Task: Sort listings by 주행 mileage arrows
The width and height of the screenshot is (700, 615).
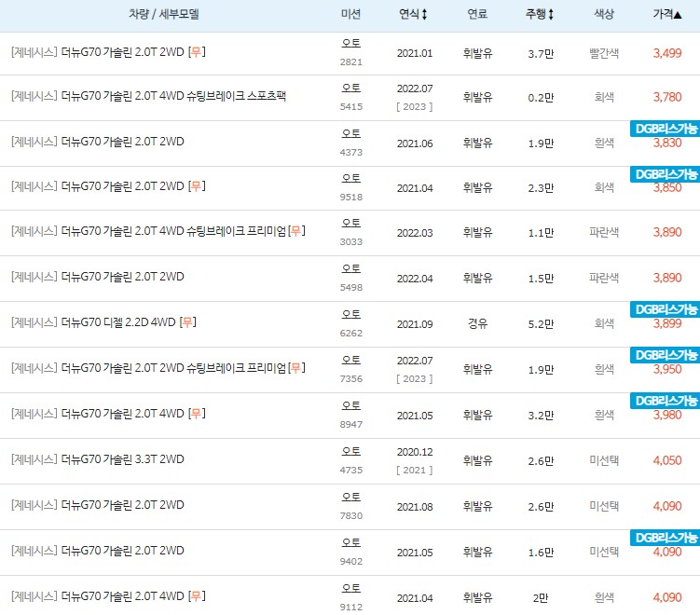Action: 551,14
